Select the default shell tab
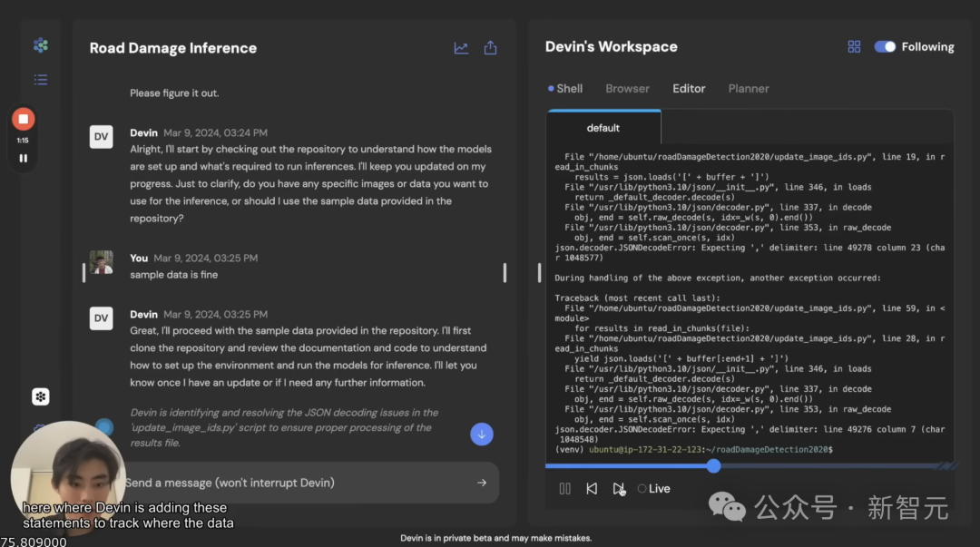 point(603,128)
